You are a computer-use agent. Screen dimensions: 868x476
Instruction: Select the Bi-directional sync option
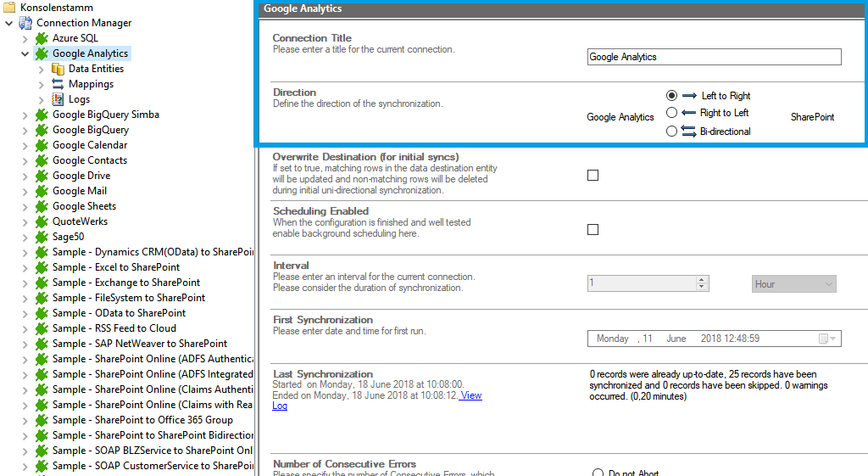pos(672,132)
